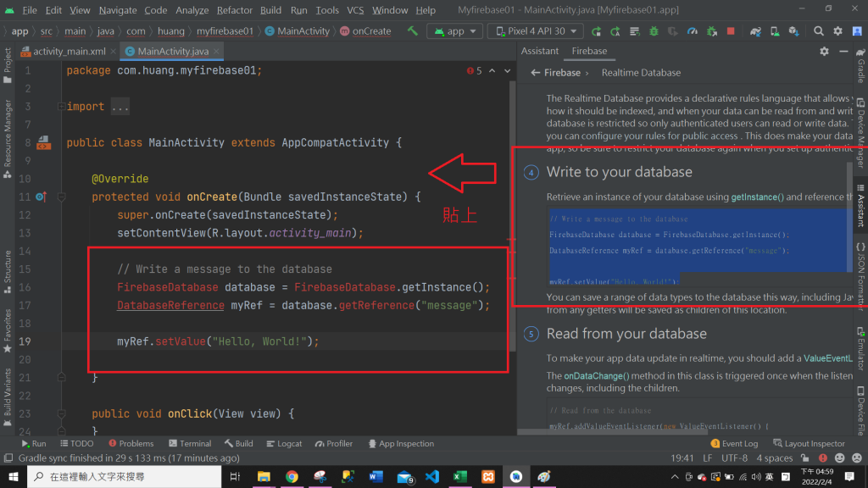
Task: Open the SDK Manager toolbar icon
Action: (x=793, y=31)
